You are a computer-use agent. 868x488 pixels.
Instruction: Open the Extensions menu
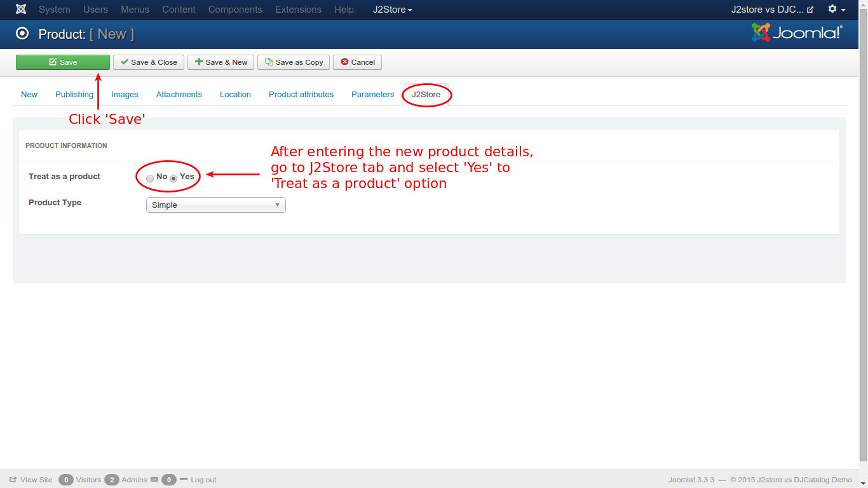(298, 10)
